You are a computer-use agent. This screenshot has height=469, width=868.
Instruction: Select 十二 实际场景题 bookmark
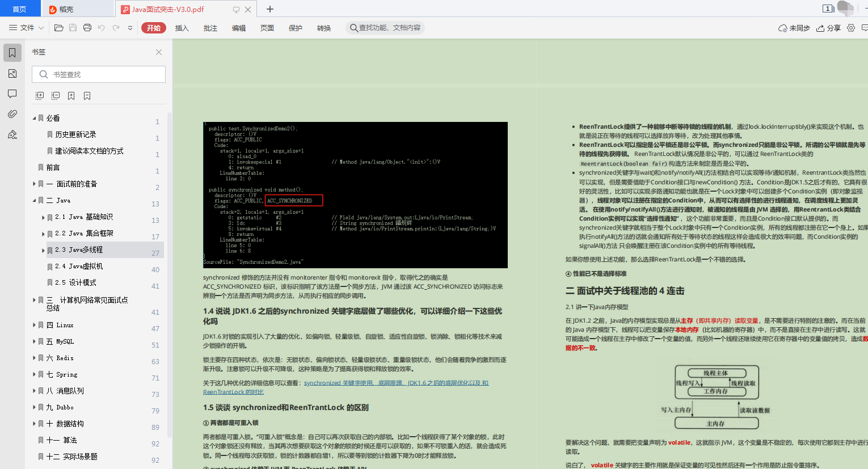point(71,457)
